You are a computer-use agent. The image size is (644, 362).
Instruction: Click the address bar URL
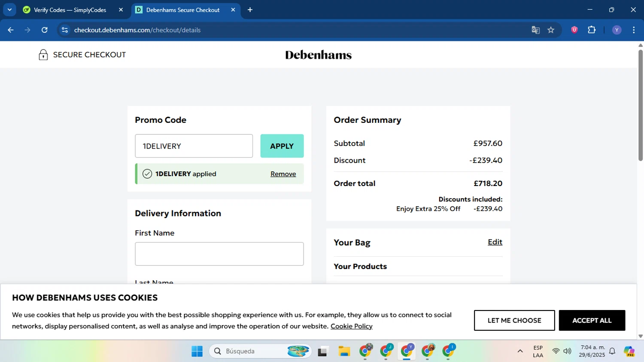137,30
